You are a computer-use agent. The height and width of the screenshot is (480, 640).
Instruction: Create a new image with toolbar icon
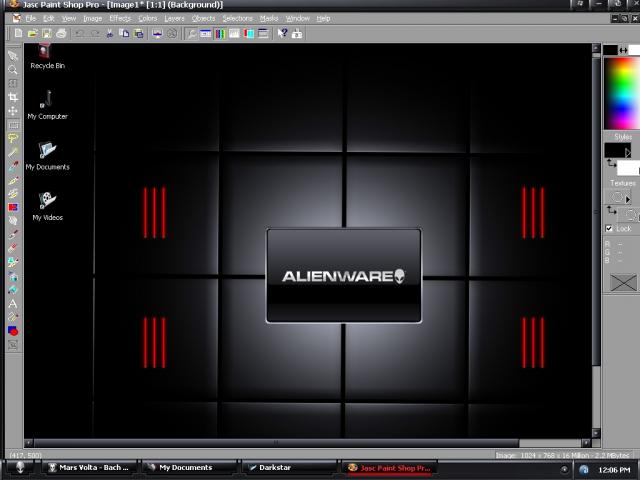pyautogui.click(x=18, y=33)
